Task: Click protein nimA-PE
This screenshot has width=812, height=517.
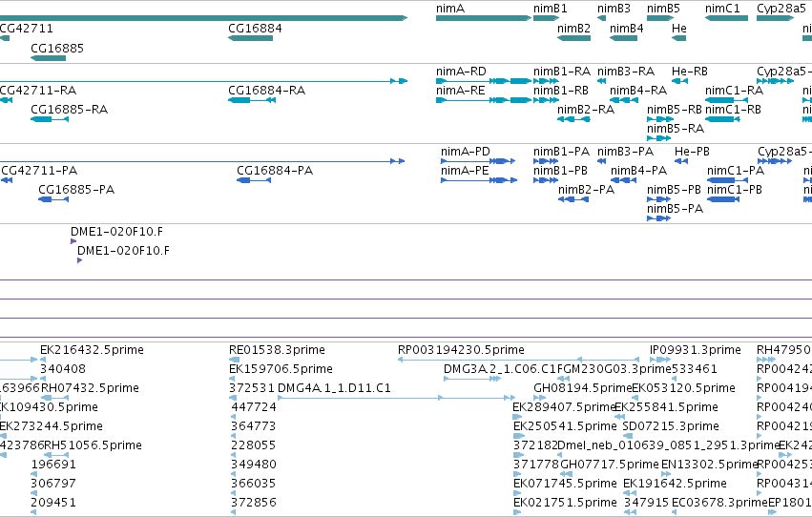Action: [x=479, y=180]
